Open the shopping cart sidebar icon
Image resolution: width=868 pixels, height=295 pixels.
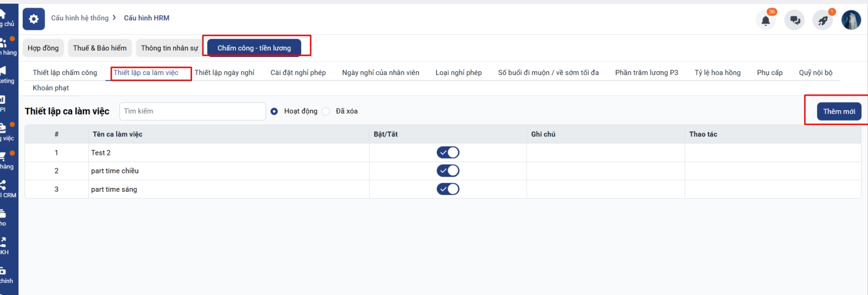[x=3, y=157]
